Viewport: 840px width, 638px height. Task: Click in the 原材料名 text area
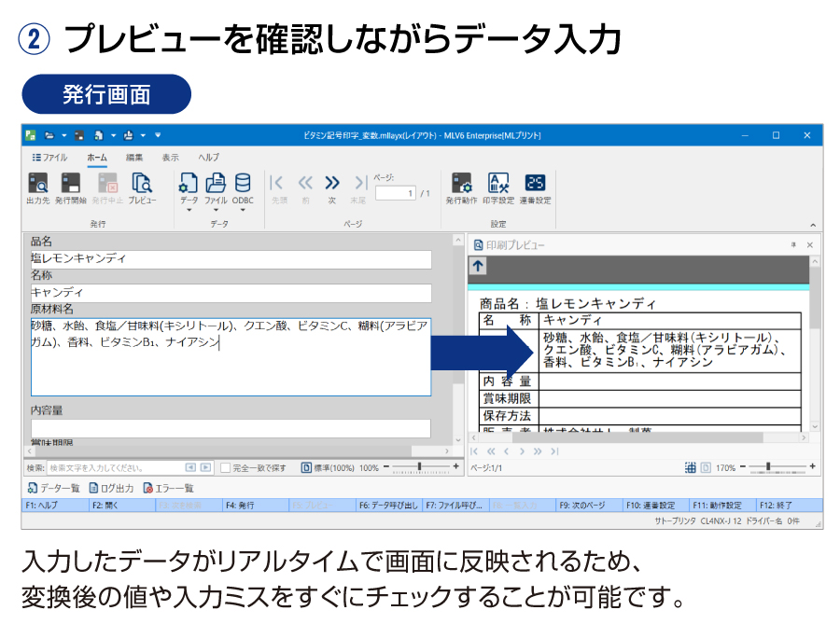(x=231, y=357)
